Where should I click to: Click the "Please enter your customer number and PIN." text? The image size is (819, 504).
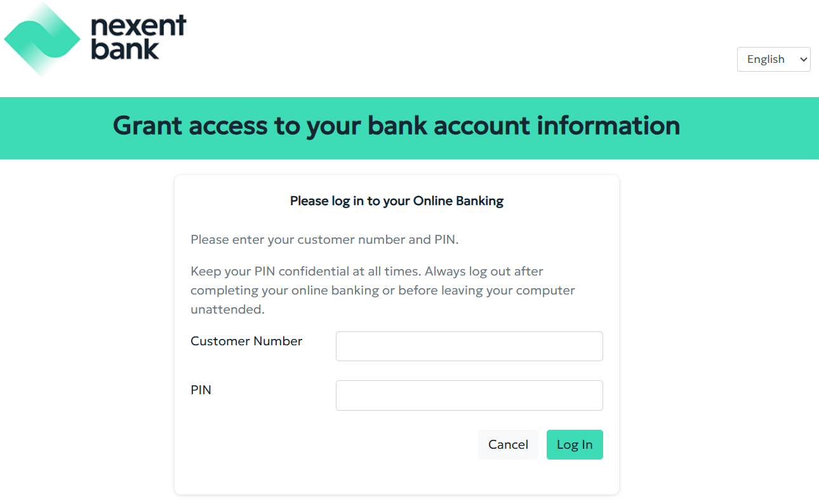(324, 240)
